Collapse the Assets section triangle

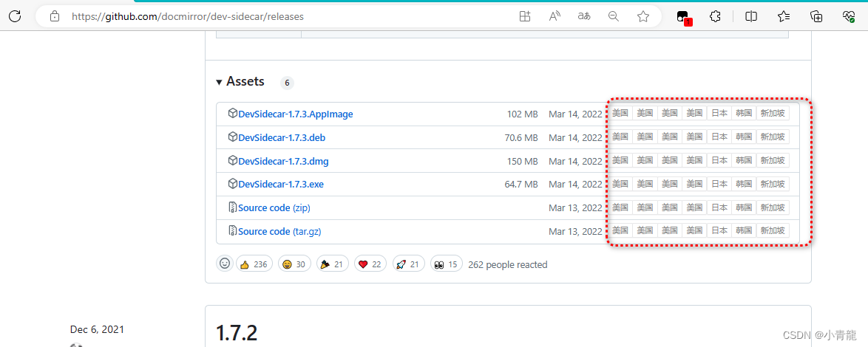point(219,82)
